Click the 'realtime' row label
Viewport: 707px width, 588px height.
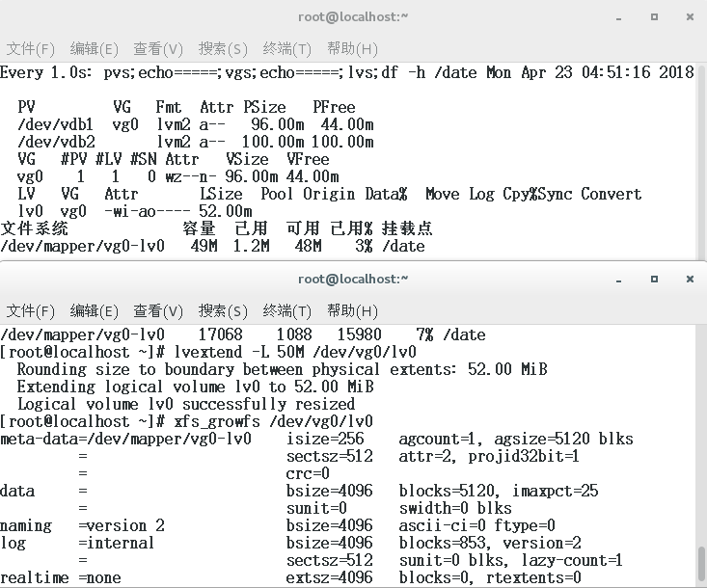35,577
